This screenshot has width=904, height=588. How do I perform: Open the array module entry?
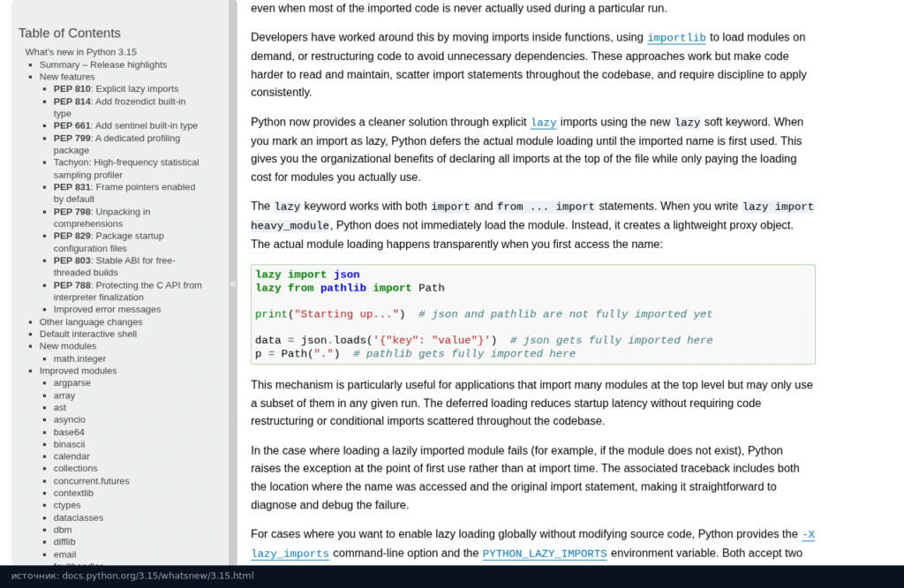(64, 396)
